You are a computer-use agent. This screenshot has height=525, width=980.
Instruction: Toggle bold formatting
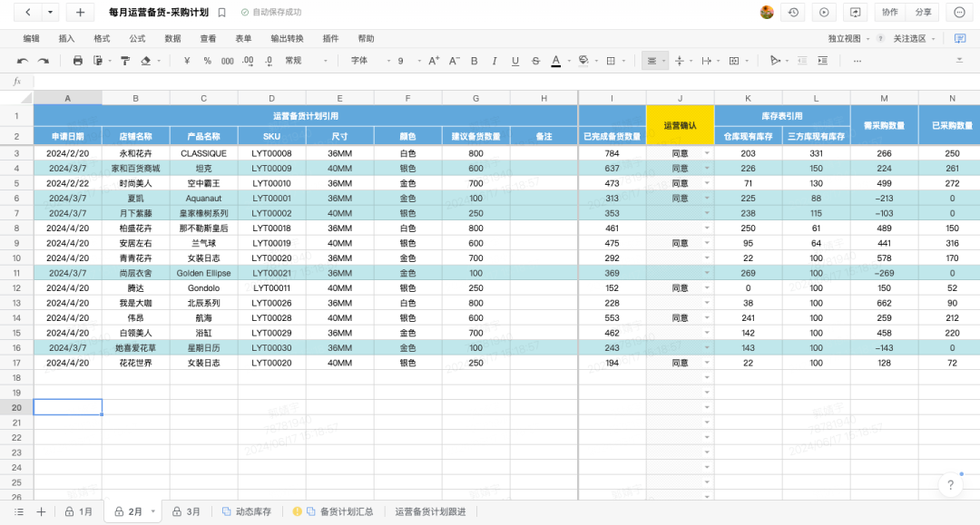(x=475, y=61)
